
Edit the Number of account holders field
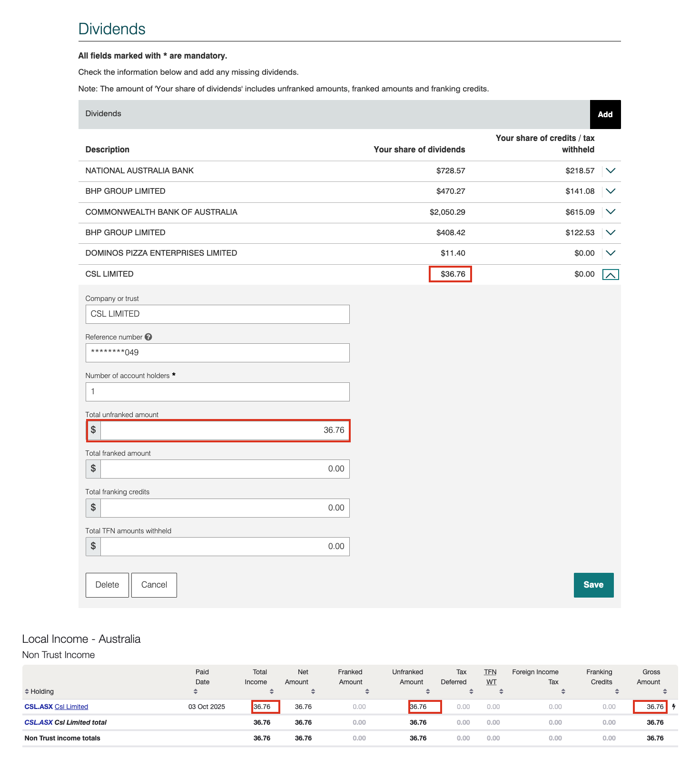(x=217, y=392)
